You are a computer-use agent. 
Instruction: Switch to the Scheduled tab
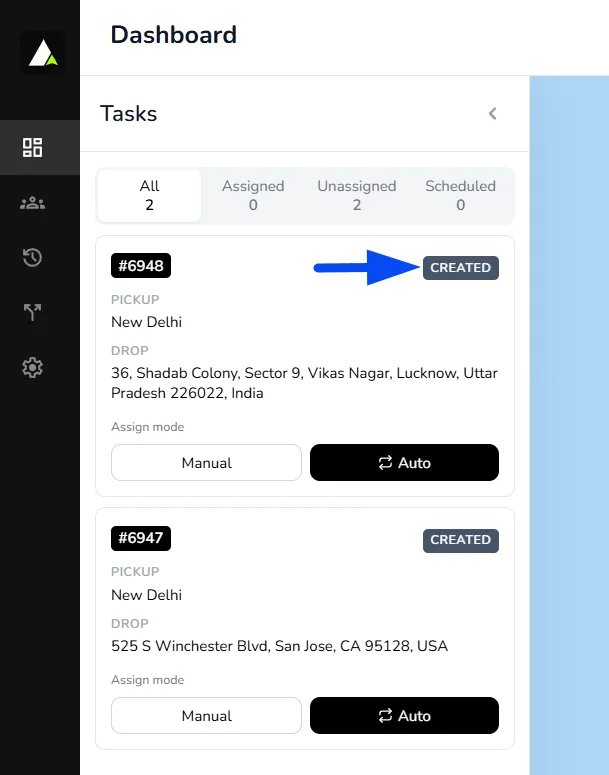(460, 196)
